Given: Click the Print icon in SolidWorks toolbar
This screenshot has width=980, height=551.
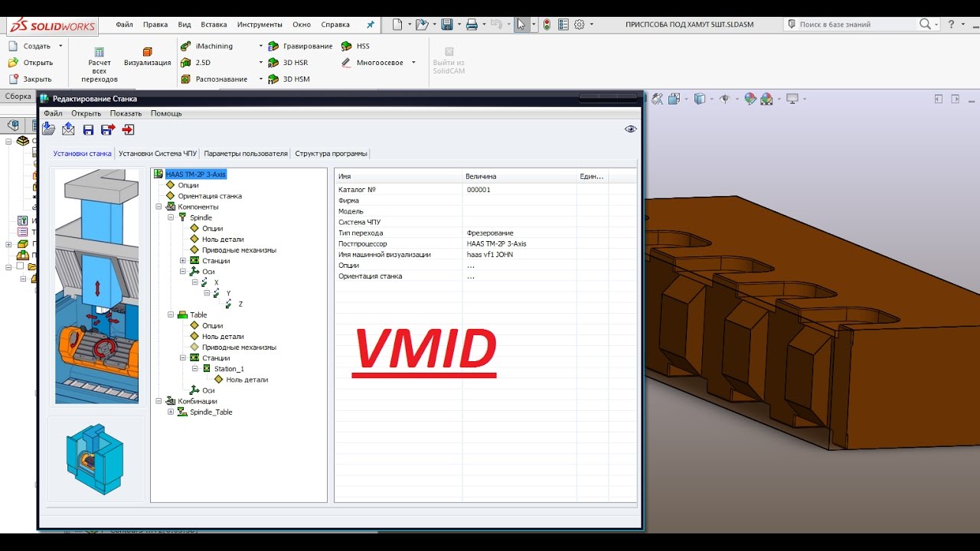Looking at the screenshot, I should click(472, 24).
